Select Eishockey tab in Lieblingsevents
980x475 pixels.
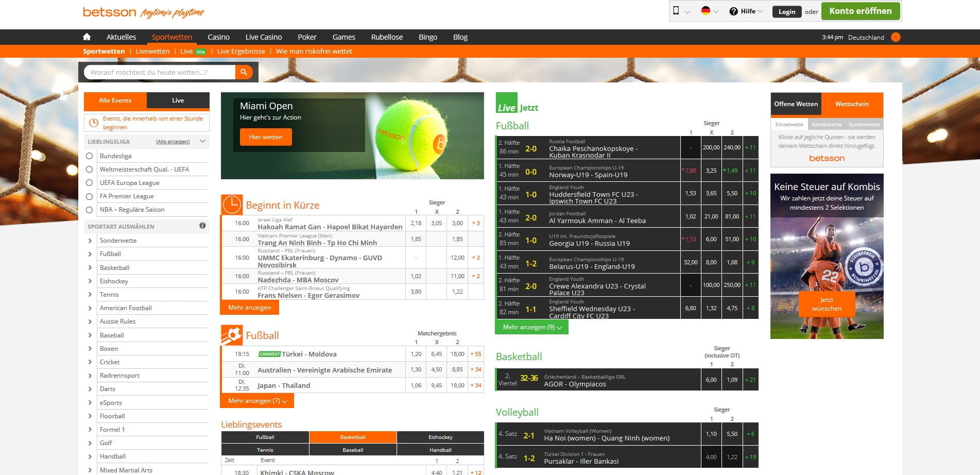click(440, 437)
